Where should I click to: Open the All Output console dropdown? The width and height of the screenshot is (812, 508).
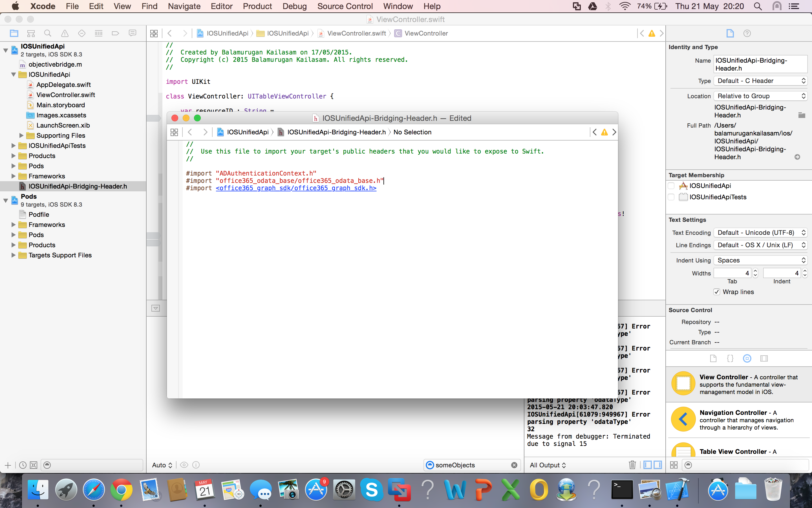click(x=548, y=465)
